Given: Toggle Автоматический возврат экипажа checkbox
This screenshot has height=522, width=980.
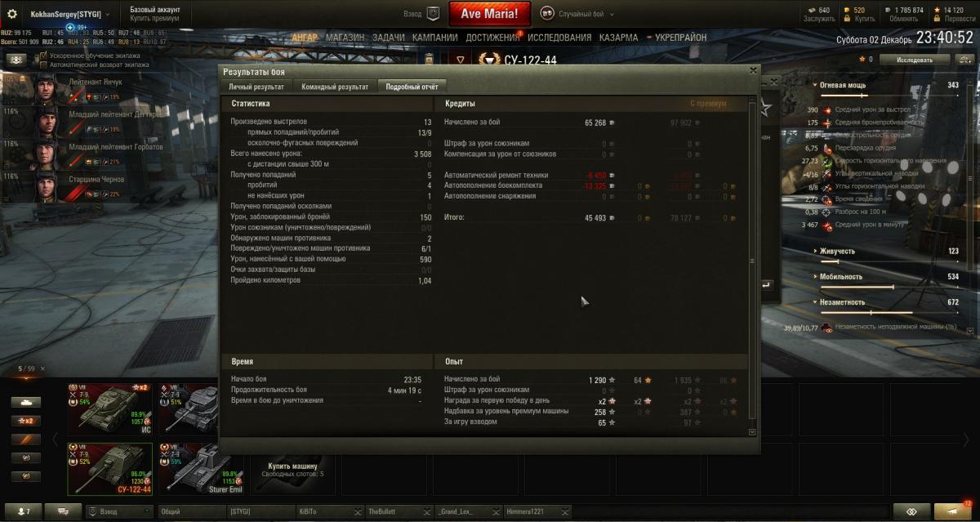Looking at the screenshot, I should 43,64.
